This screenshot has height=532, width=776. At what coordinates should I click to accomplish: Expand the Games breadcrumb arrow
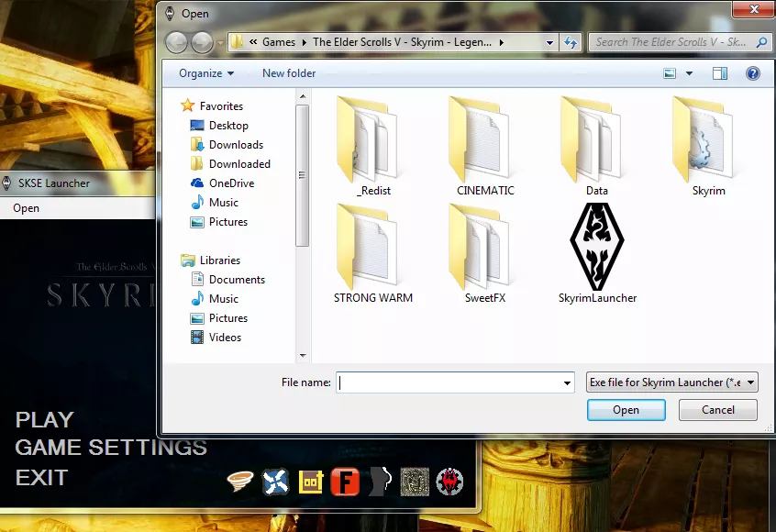pyautogui.click(x=305, y=42)
